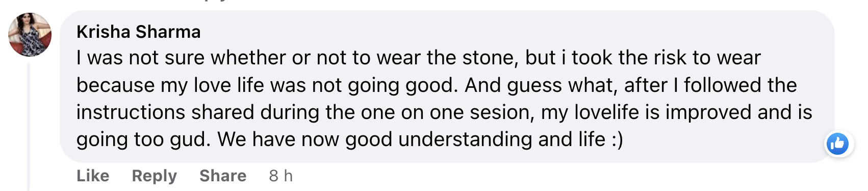The image size is (868, 191).
Task: Like Krisha Sharma's comment
Action: (x=93, y=176)
